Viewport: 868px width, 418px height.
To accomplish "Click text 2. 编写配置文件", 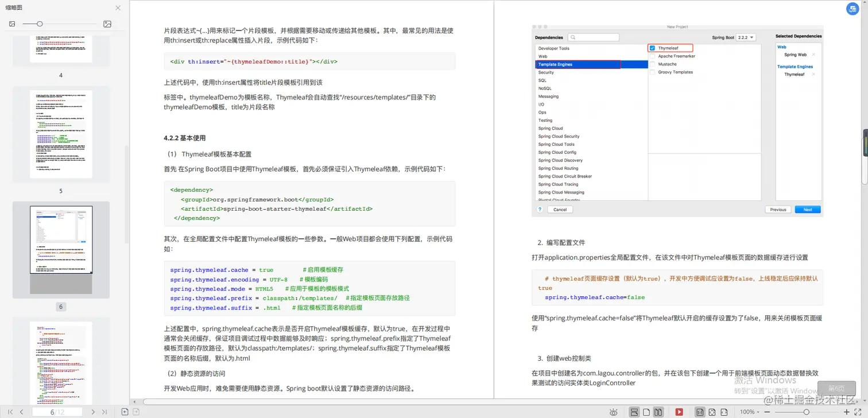I will tap(561, 243).
